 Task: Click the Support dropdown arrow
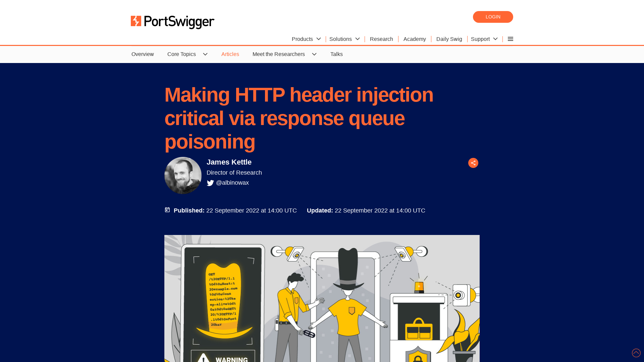[495, 39]
